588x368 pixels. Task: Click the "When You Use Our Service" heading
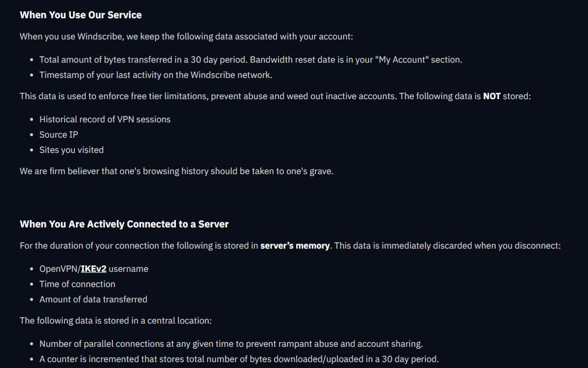coord(81,15)
